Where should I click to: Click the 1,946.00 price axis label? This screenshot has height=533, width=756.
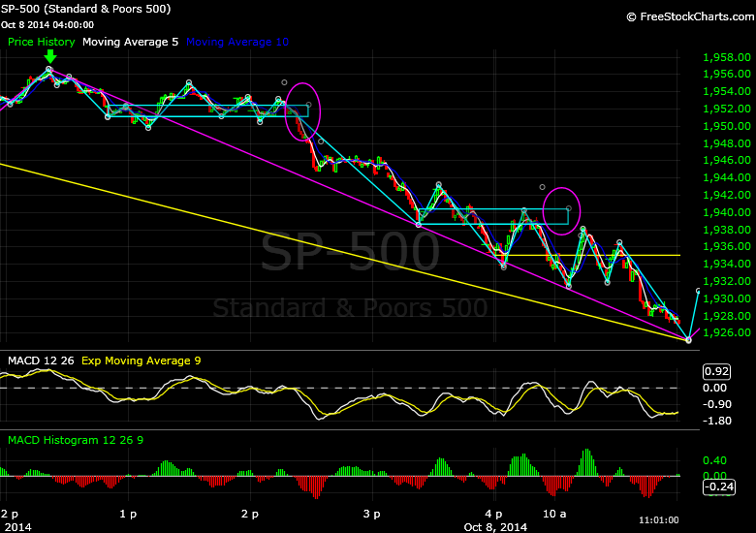(x=727, y=161)
